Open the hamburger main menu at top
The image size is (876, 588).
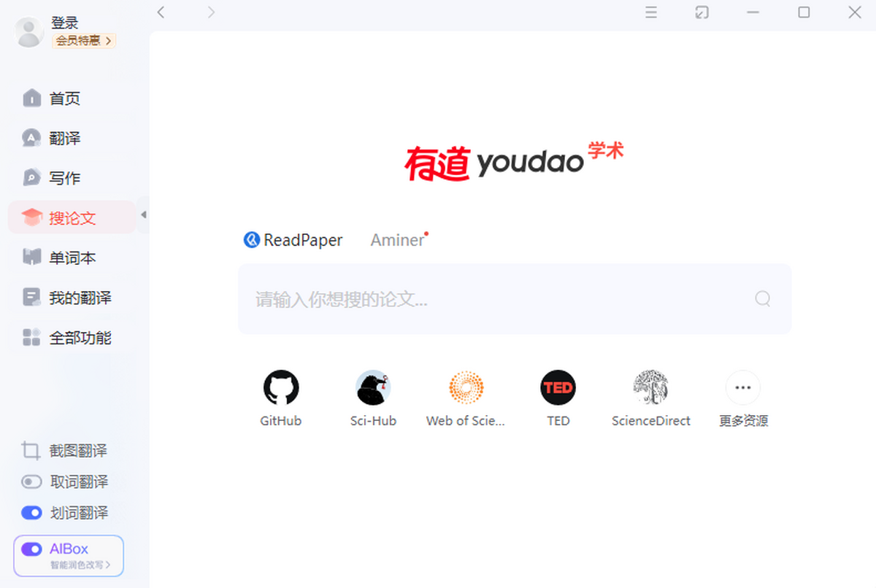click(651, 12)
